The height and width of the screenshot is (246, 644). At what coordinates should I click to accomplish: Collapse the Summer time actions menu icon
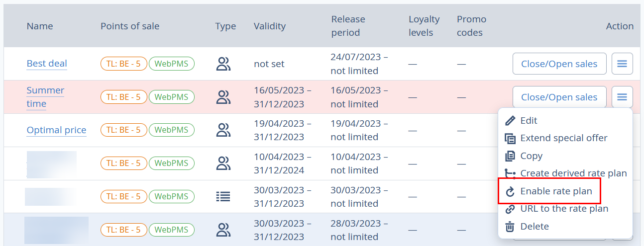(622, 97)
